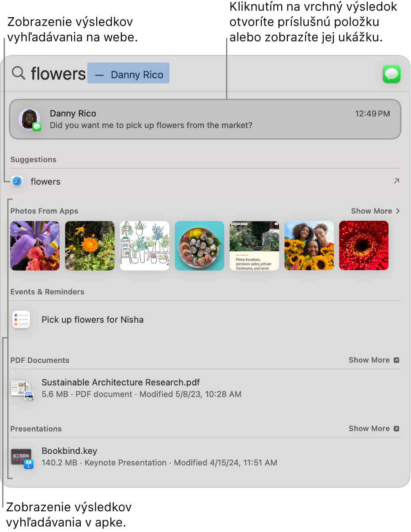The width and height of the screenshot is (411, 532).
Task: Click the magnifying glass search icon
Action: tap(18, 73)
